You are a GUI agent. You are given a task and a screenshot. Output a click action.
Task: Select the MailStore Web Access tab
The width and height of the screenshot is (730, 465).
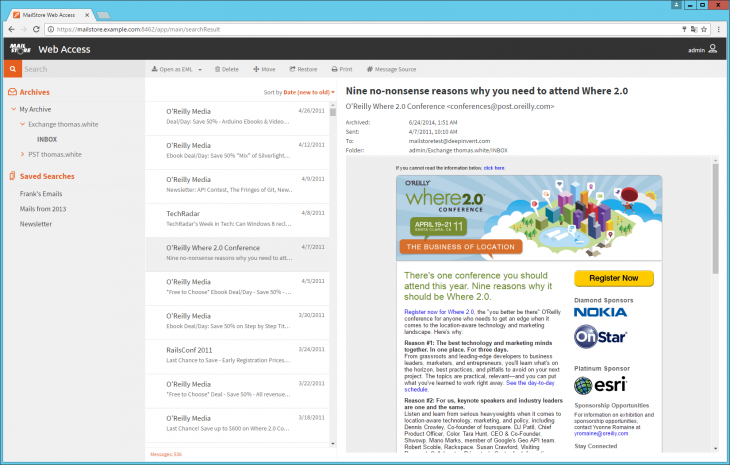pyautogui.click(x=50, y=15)
